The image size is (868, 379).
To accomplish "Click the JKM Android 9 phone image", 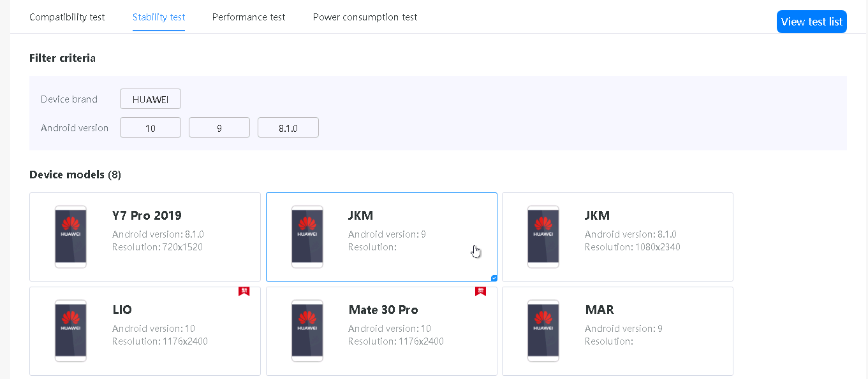I will tap(307, 236).
